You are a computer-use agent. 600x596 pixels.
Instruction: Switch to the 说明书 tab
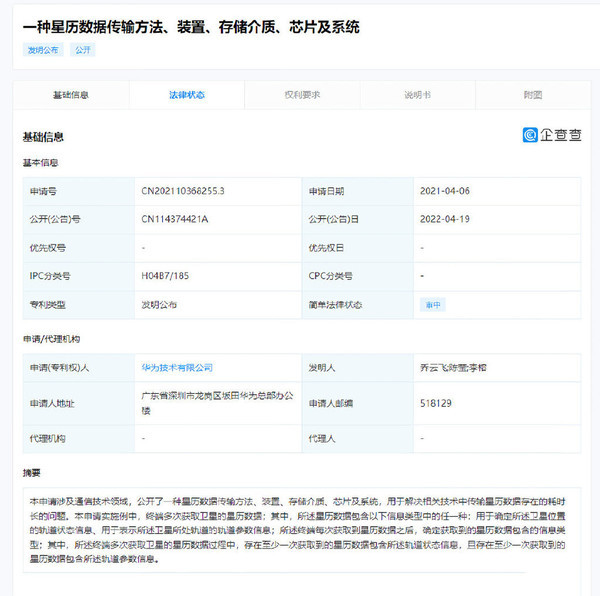pyautogui.click(x=417, y=95)
